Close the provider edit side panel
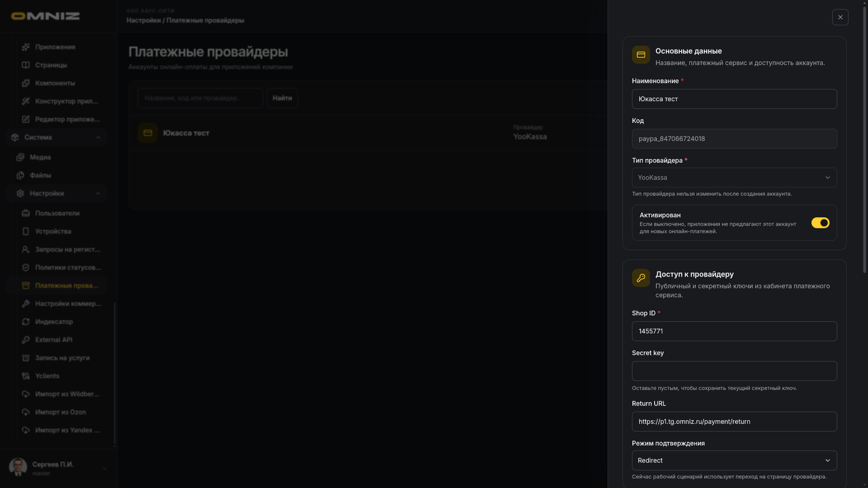The image size is (868, 488). coord(840,17)
